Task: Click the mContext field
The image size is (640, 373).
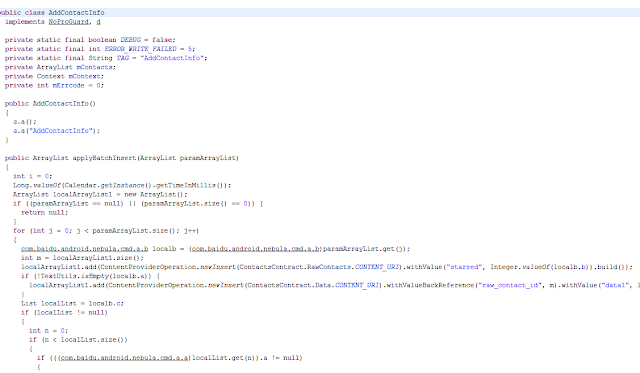Action: coord(85,76)
